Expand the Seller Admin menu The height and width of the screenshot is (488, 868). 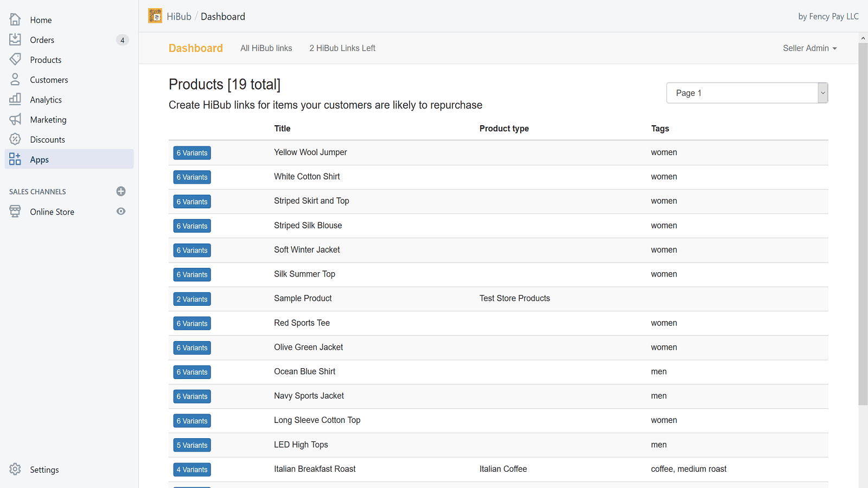click(809, 48)
